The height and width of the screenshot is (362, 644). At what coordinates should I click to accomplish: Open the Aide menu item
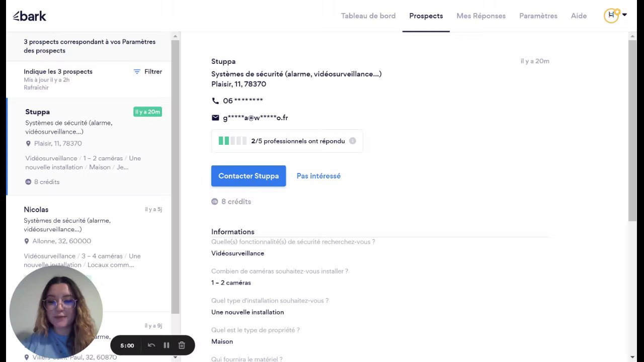pos(579,16)
